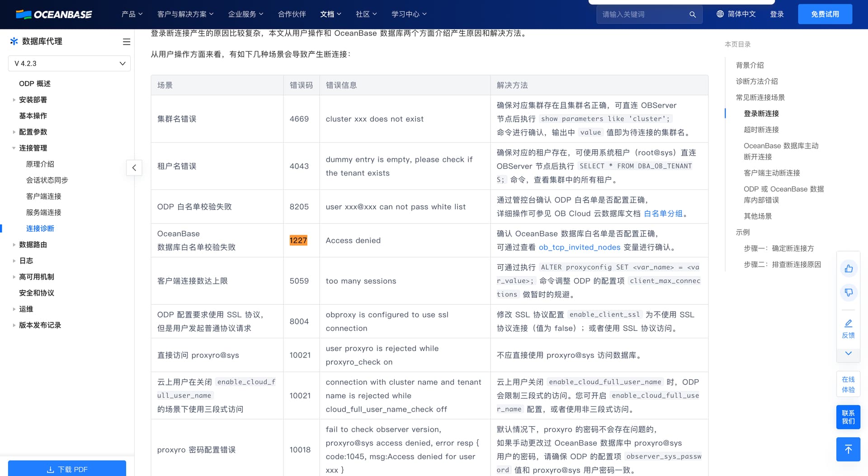Click the 免费试用 button

click(x=825, y=14)
